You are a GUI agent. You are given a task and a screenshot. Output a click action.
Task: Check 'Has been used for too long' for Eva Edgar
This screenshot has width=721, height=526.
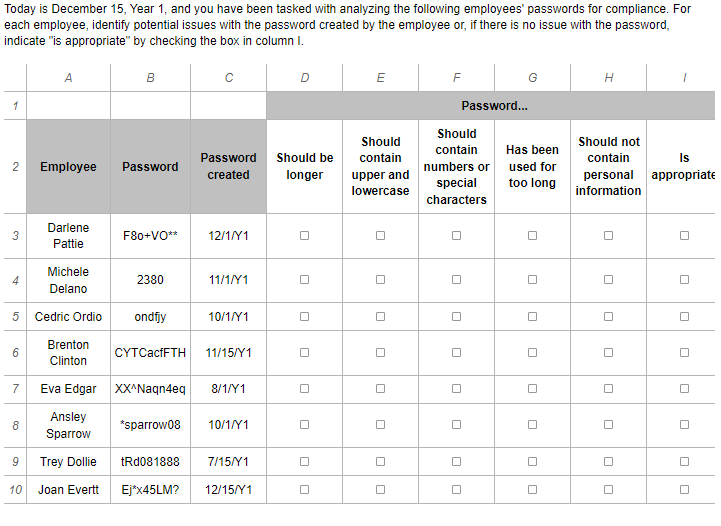pyautogui.click(x=532, y=388)
